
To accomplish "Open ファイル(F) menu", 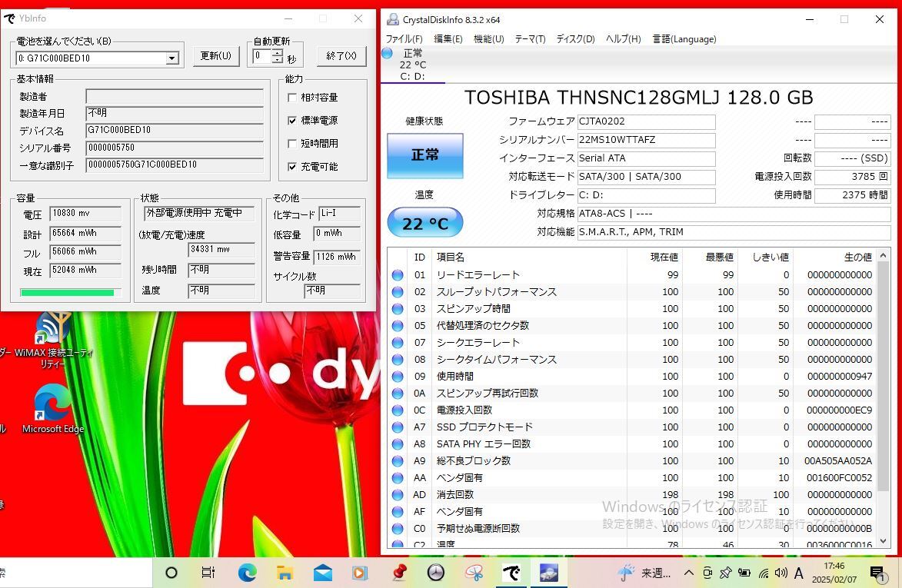I will [404, 39].
